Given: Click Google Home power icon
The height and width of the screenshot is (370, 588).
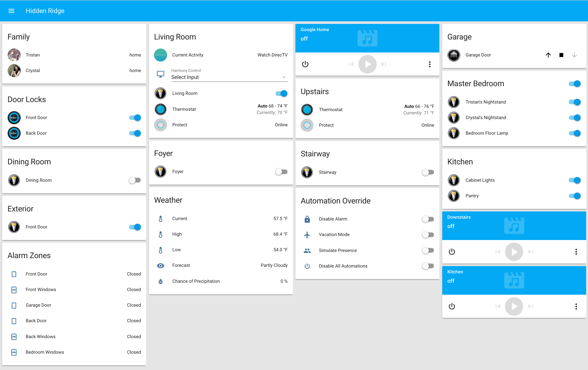Looking at the screenshot, I should click(x=305, y=64).
